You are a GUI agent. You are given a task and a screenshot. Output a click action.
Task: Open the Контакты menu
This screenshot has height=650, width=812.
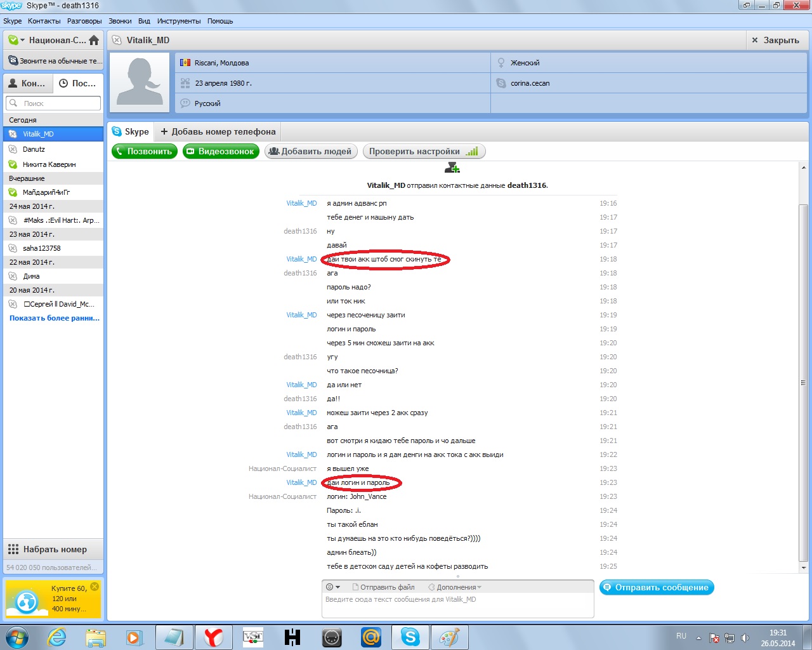44,21
